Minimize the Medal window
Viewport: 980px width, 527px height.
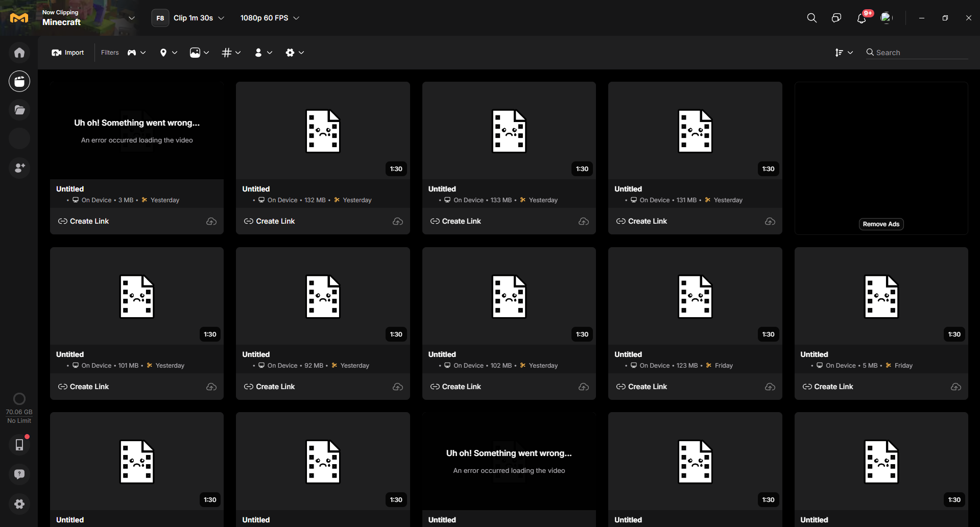(921, 18)
